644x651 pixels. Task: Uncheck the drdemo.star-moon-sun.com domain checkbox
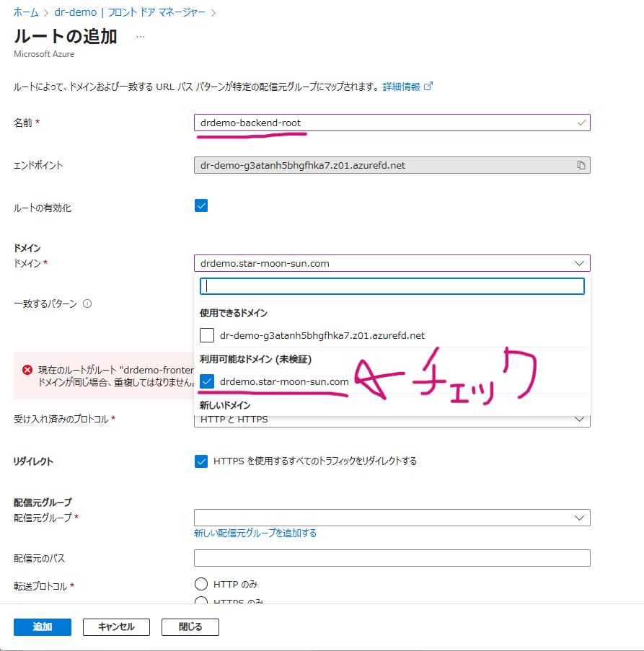pyautogui.click(x=207, y=381)
